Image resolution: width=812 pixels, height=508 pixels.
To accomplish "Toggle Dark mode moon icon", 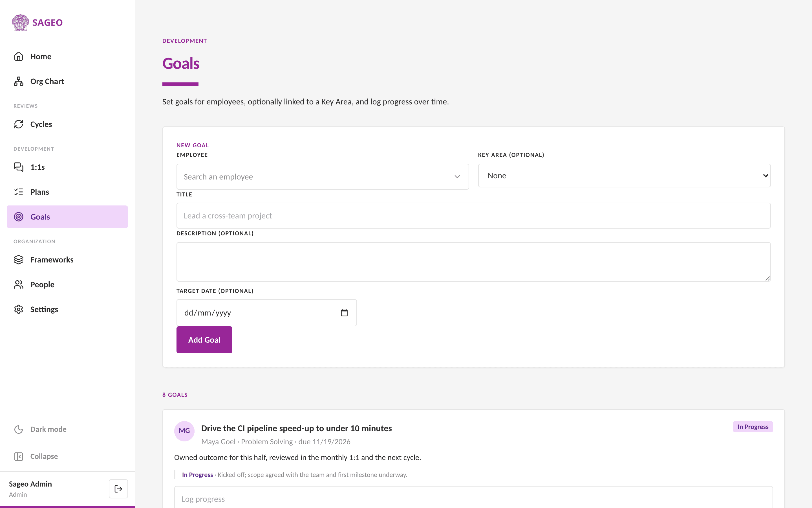I will click(x=18, y=429).
